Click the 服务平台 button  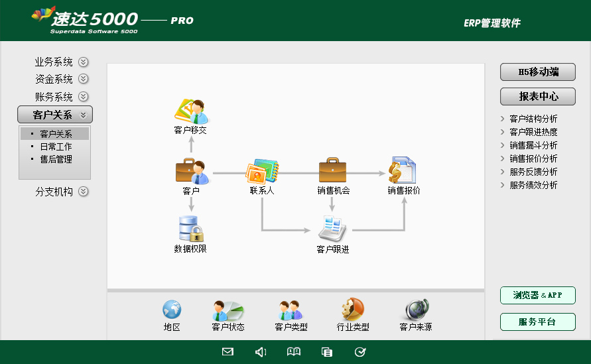click(x=538, y=322)
